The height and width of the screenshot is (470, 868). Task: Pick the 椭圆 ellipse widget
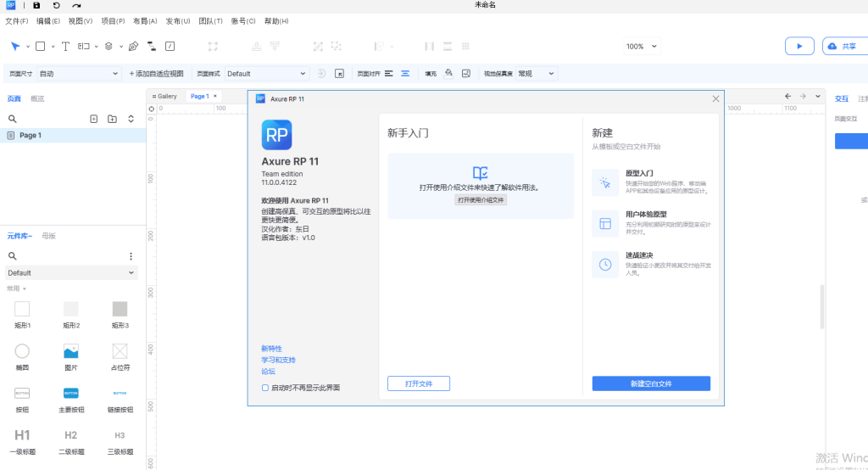click(x=22, y=356)
